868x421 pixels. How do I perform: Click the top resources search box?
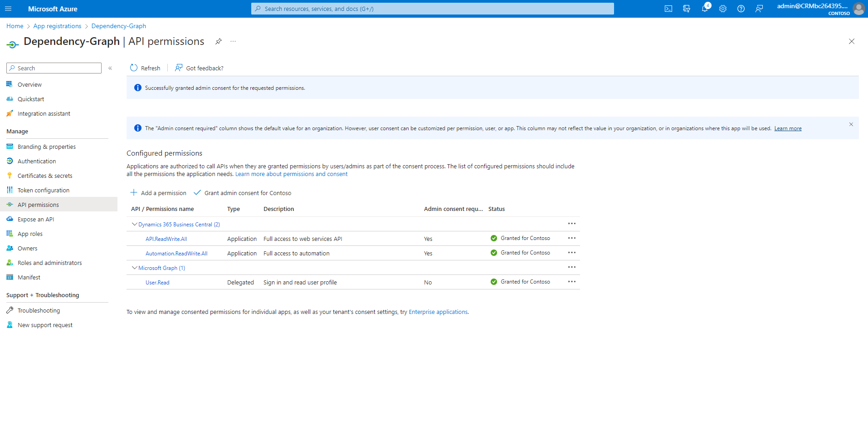tap(433, 9)
